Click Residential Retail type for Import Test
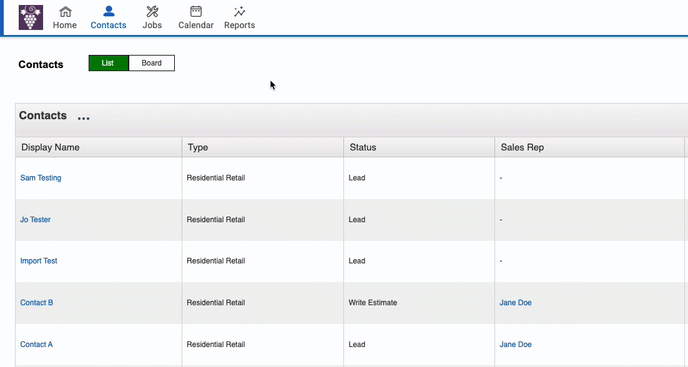Viewport: 688px width, 367px height. [x=216, y=261]
